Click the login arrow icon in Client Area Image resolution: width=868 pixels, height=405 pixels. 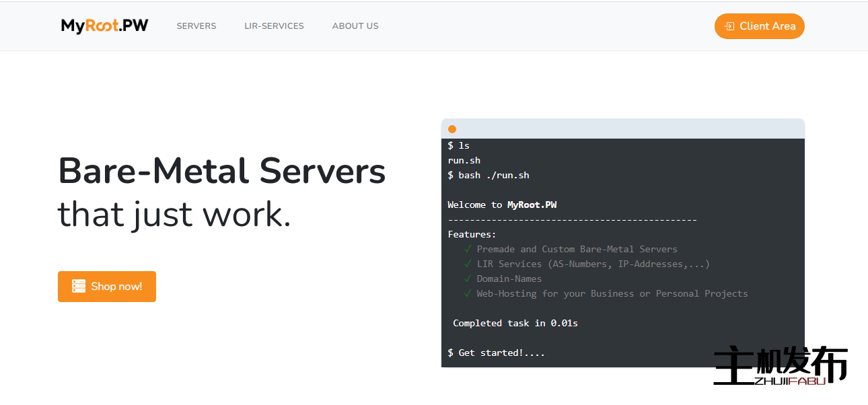(729, 27)
